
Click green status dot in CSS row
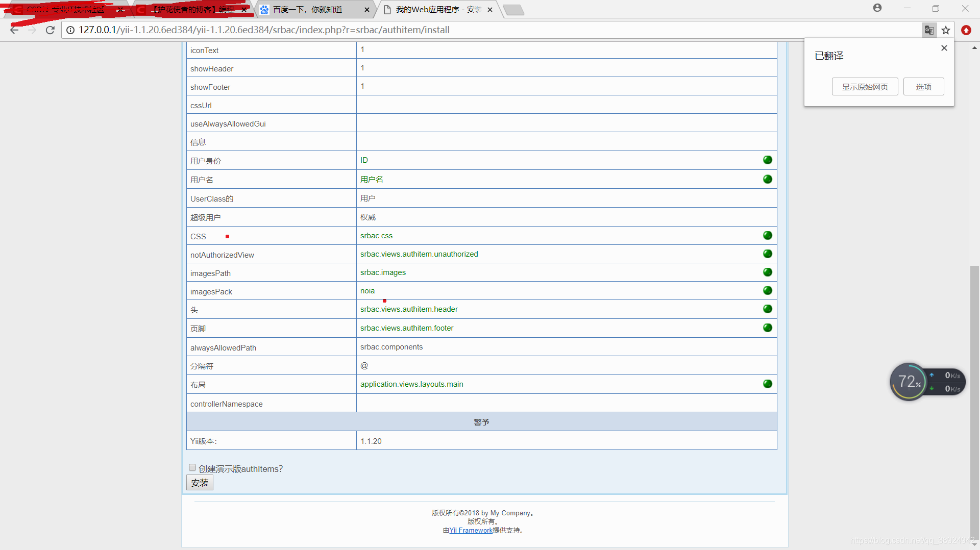click(768, 235)
